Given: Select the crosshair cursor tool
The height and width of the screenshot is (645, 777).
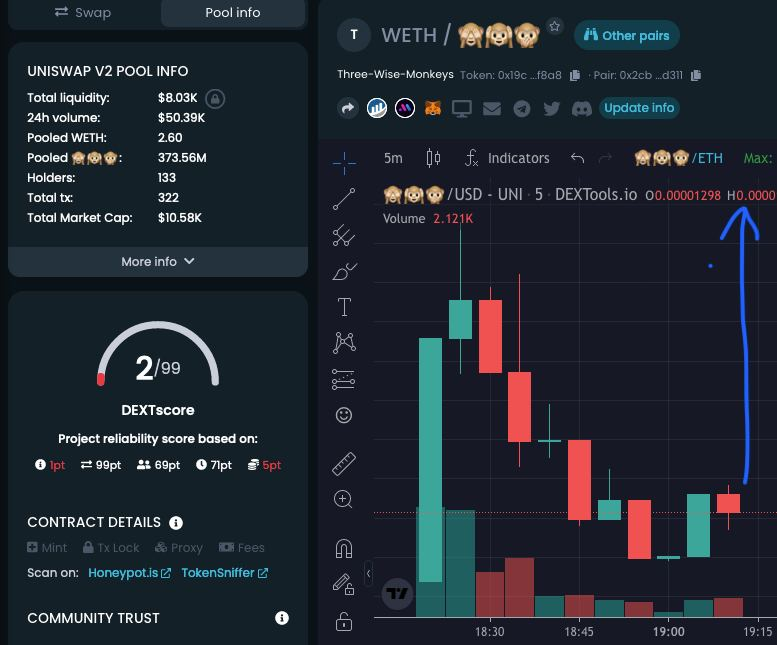Looking at the screenshot, I should pos(344,161).
